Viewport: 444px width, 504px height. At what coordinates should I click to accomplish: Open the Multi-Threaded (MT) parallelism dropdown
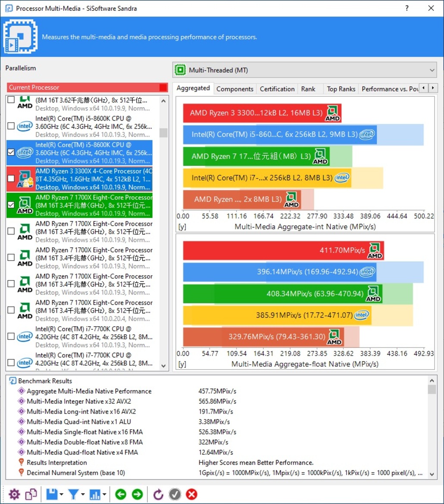(x=304, y=70)
